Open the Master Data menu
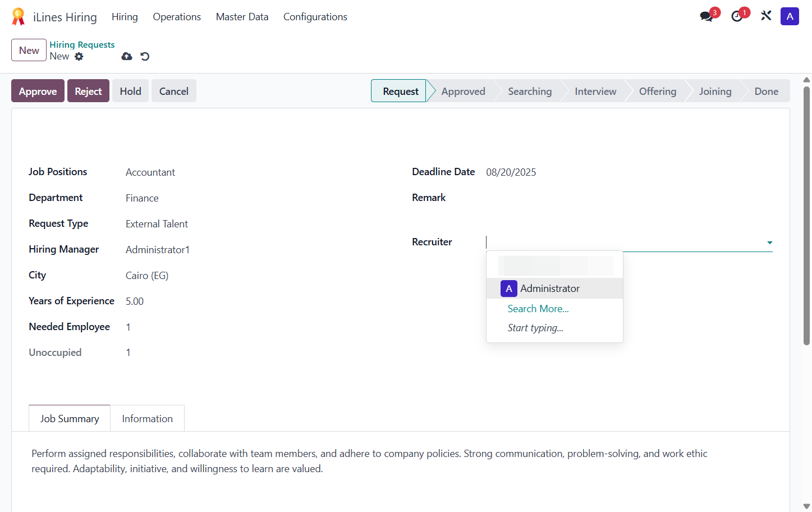This screenshot has width=812, height=512. pyautogui.click(x=242, y=17)
